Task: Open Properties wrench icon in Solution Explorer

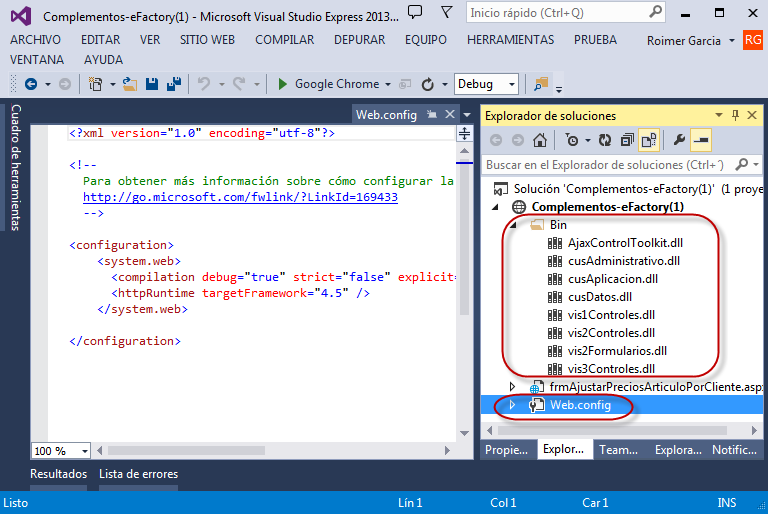Action: coord(679,140)
